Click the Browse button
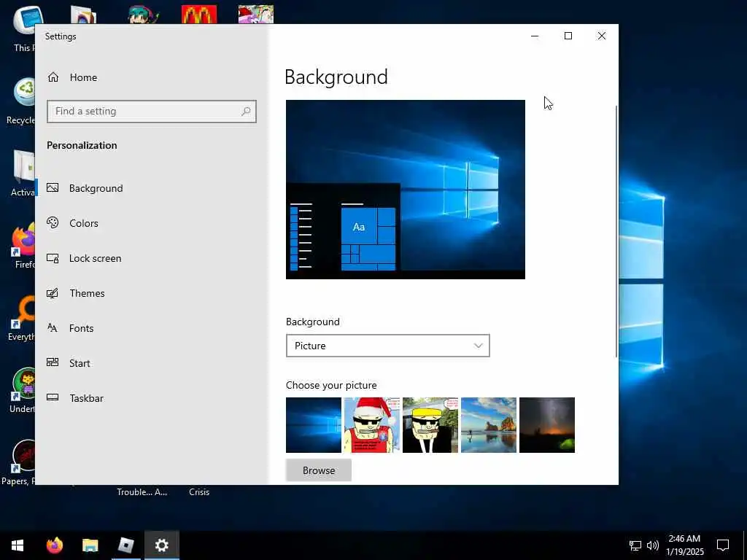The height and width of the screenshot is (560, 747). point(319,470)
